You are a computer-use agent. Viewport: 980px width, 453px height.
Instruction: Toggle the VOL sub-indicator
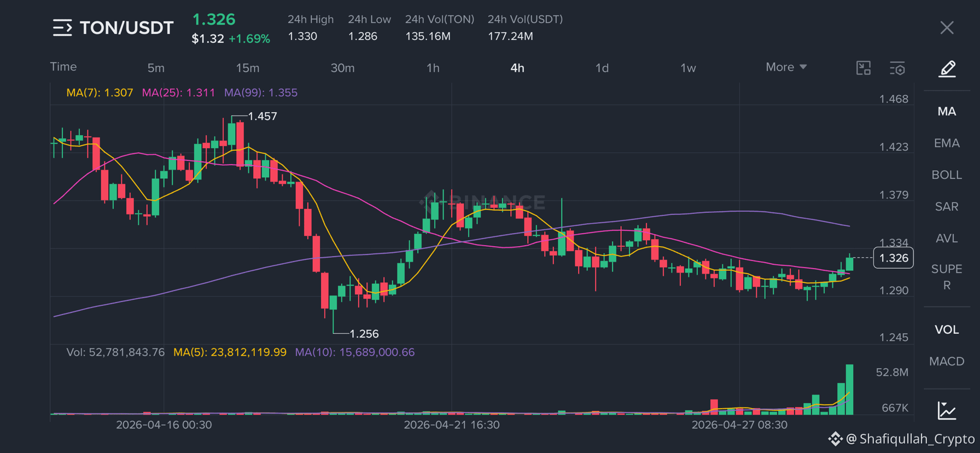(947, 330)
